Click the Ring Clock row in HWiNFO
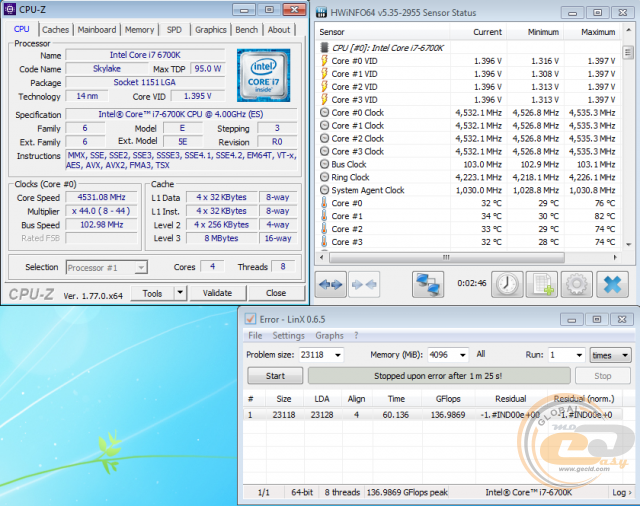640x506 pixels. pos(468,177)
